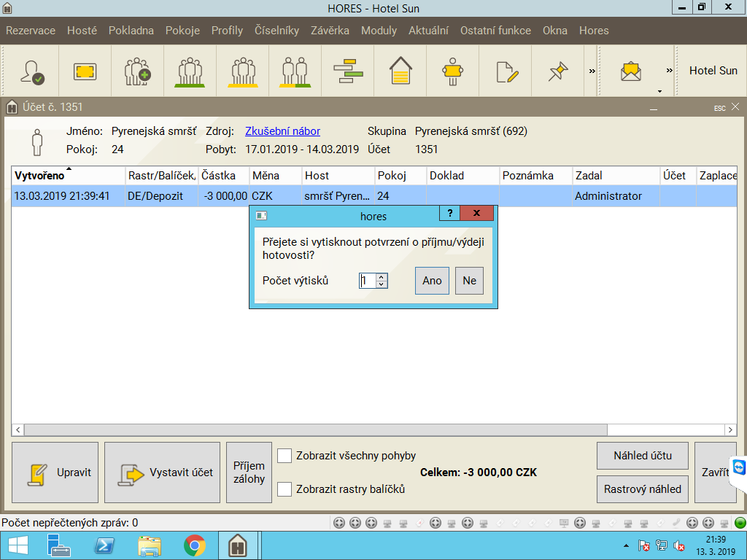This screenshot has width=747, height=560.
Task: Open the yellow house icon in toolbar
Action: tap(400, 71)
